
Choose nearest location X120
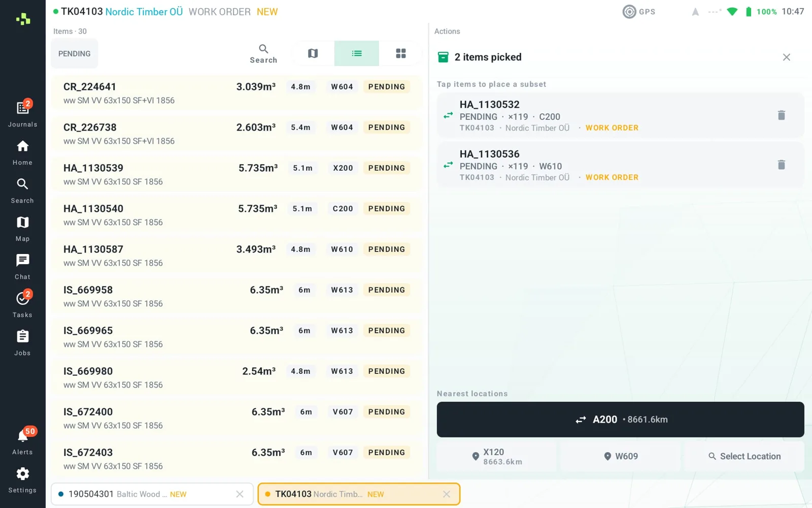(496, 456)
